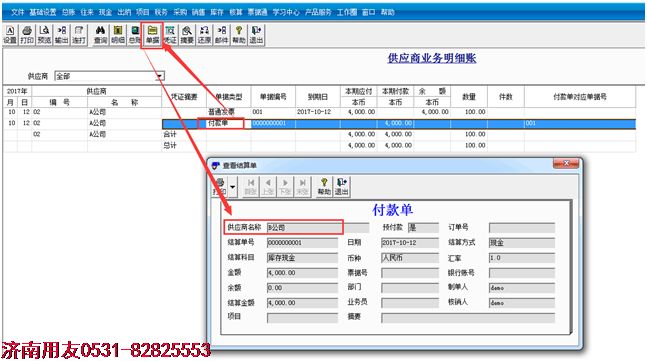Expand the 供应商 全部 dropdown

pyautogui.click(x=160, y=76)
